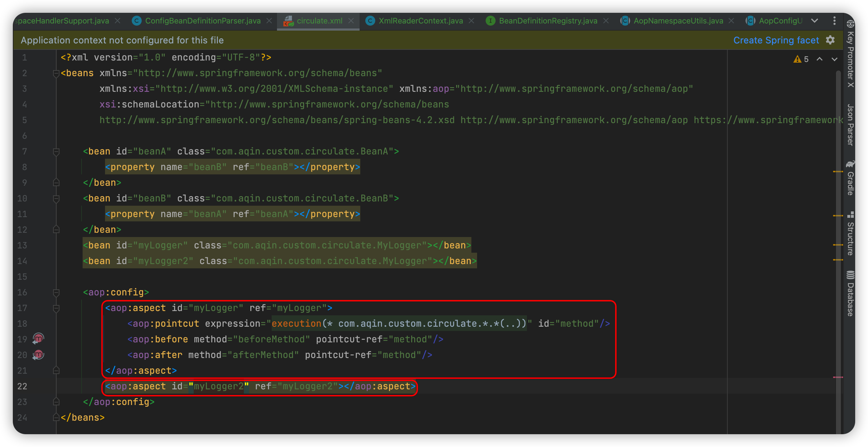This screenshot has height=447, width=868.
Task: Click the gutter method icon on line 19
Action: [x=38, y=338]
